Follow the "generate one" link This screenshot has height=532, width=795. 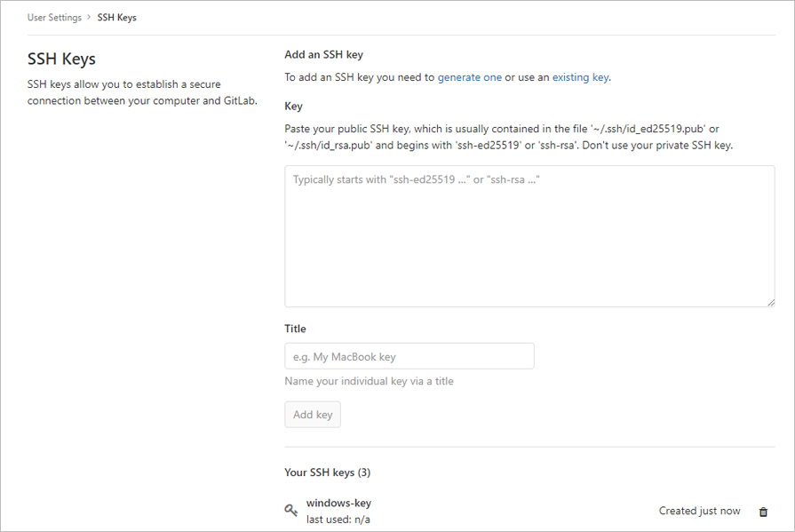[470, 77]
